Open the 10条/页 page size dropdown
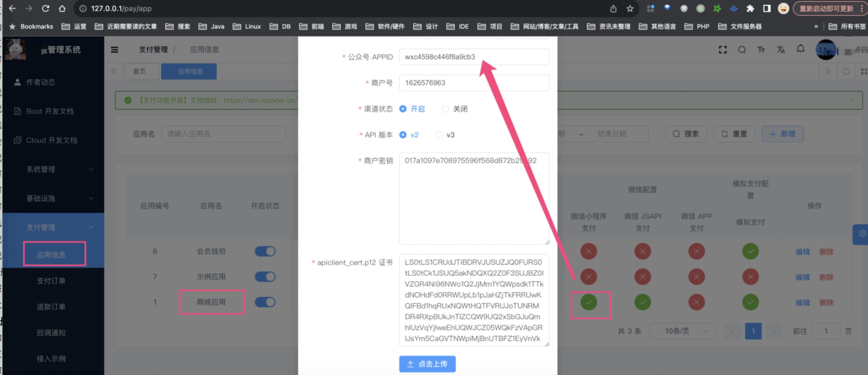 click(x=682, y=331)
